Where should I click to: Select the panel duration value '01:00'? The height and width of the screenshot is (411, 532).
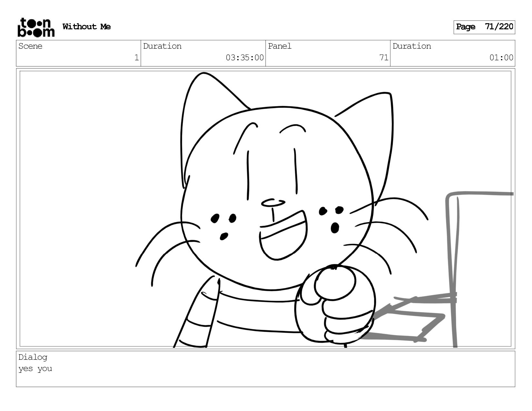pos(501,58)
